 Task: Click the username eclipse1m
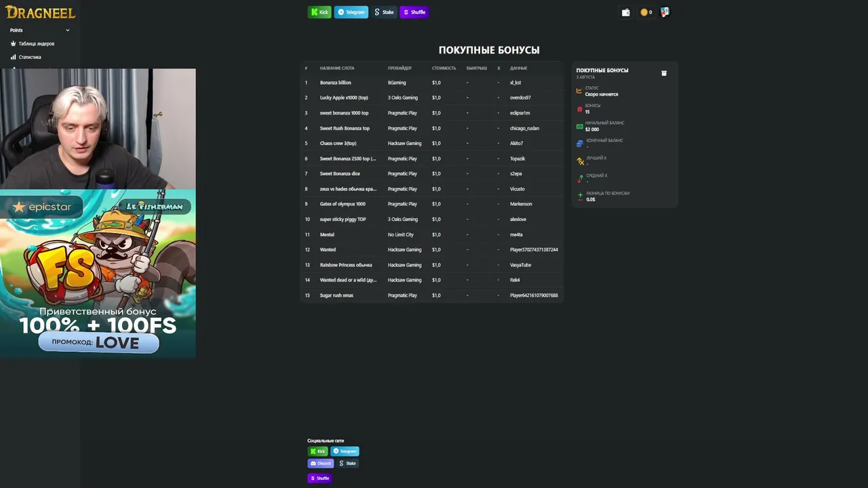click(520, 113)
